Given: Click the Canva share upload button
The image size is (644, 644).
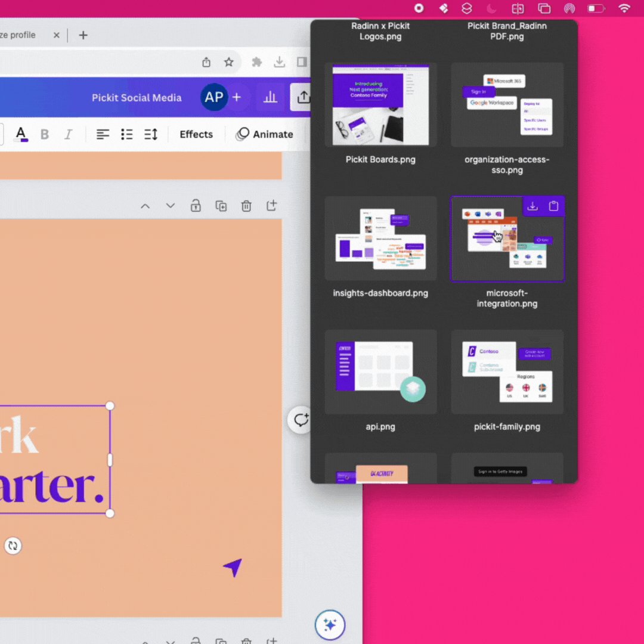Looking at the screenshot, I should (303, 97).
